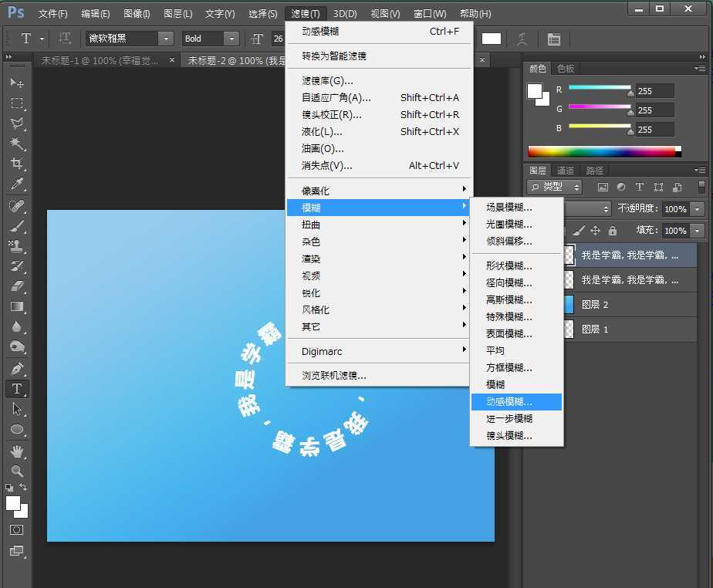Screen dimensions: 713x588
Task: Filter layers by shape layer icon
Action: (658, 187)
